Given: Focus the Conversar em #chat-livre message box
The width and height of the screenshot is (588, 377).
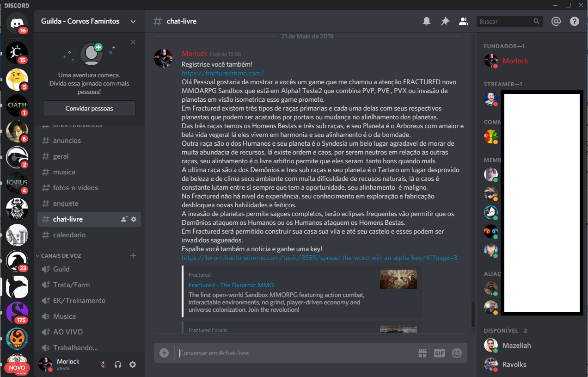Looking at the screenshot, I should (x=296, y=353).
